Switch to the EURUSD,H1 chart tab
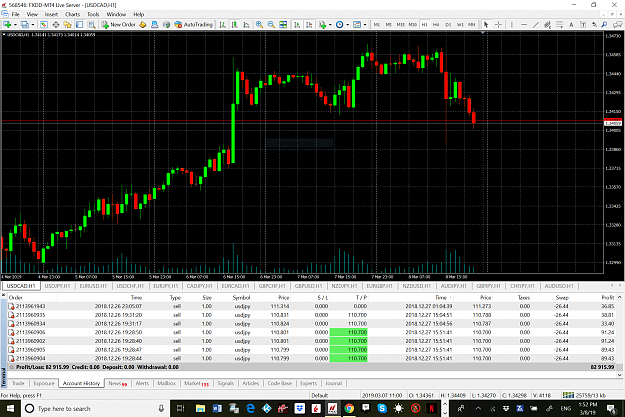 93,286
